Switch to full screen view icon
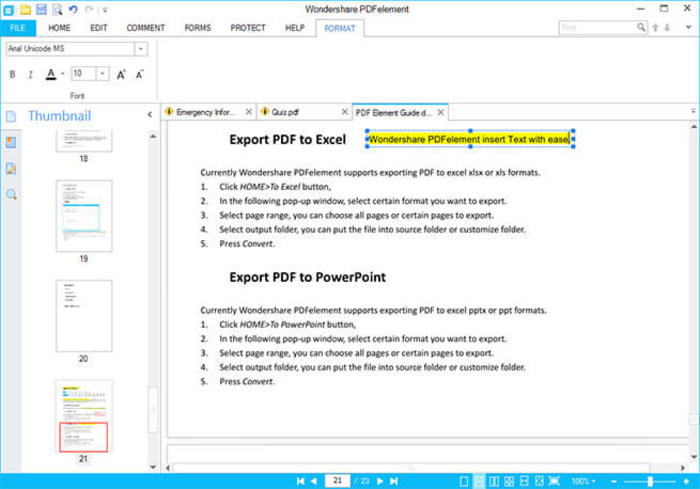This screenshot has width=700, height=489. (x=554, y=481)
